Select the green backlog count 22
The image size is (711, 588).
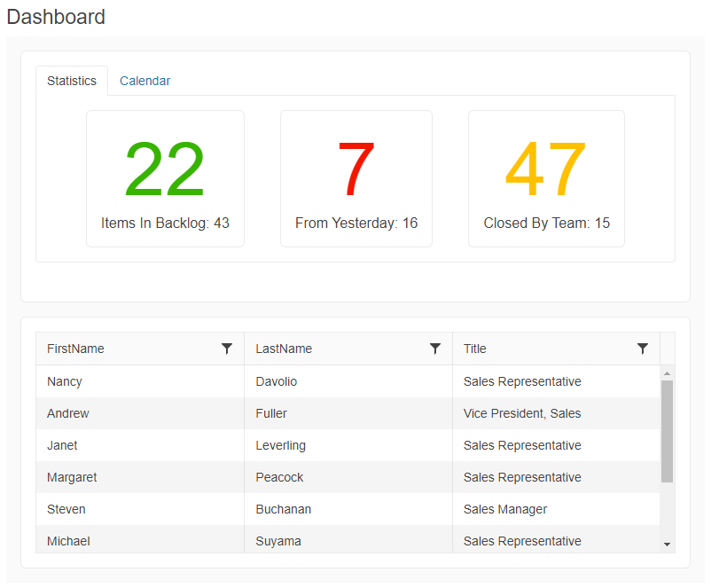pyautogui.click(x=165, y=167)
